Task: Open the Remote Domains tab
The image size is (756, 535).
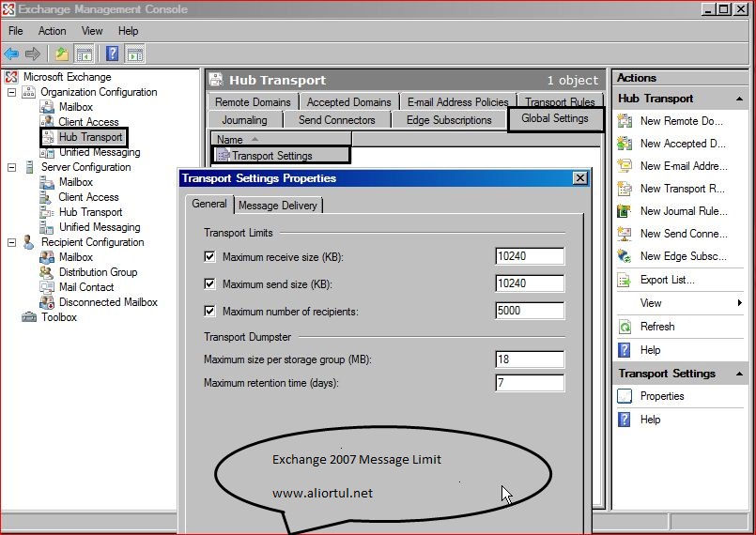Action: click(253, 102)
